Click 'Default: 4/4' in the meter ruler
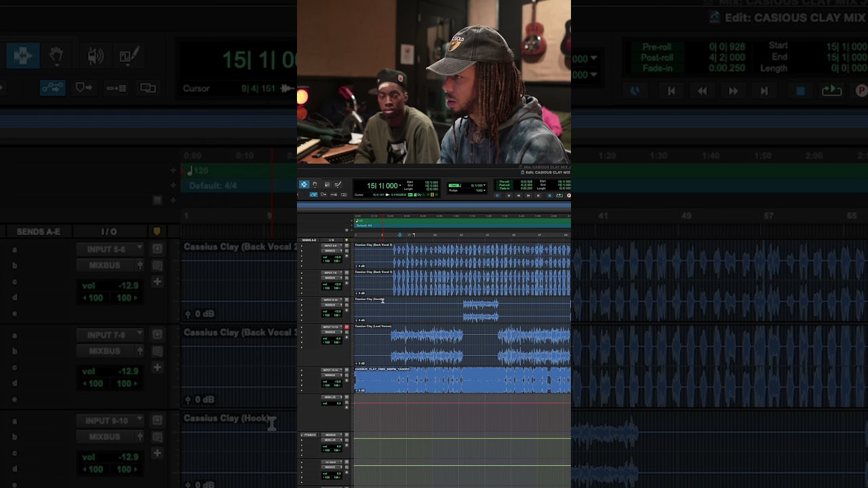This screenshot has height=488, width=868. click(x=364, y=226)
